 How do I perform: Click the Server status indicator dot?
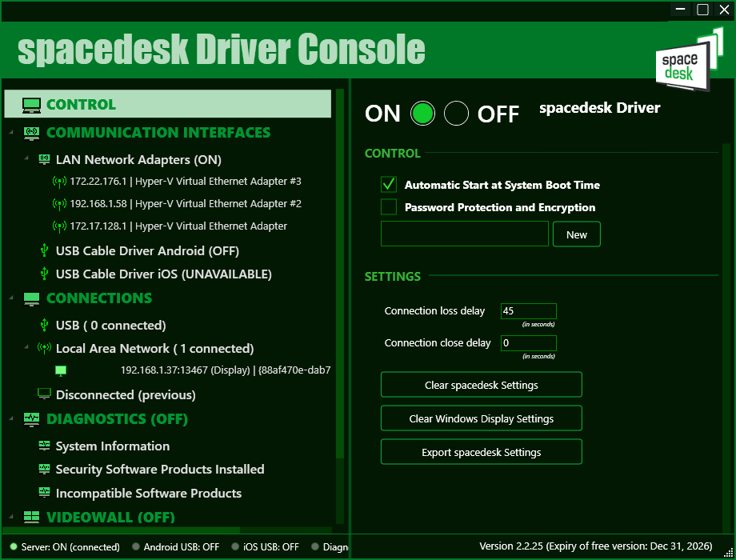[14, 546]
